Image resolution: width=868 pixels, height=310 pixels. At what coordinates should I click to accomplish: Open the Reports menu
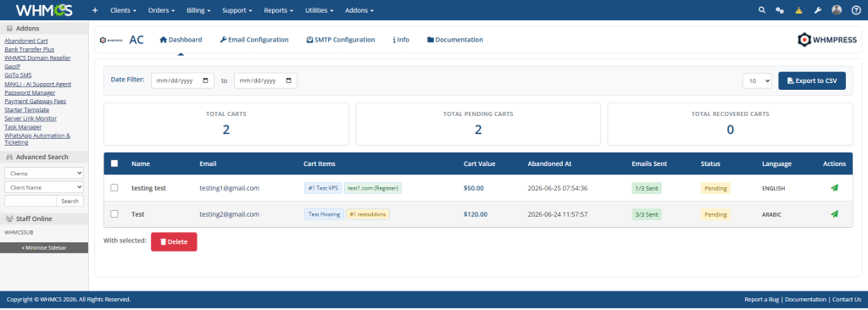[278, 10]
